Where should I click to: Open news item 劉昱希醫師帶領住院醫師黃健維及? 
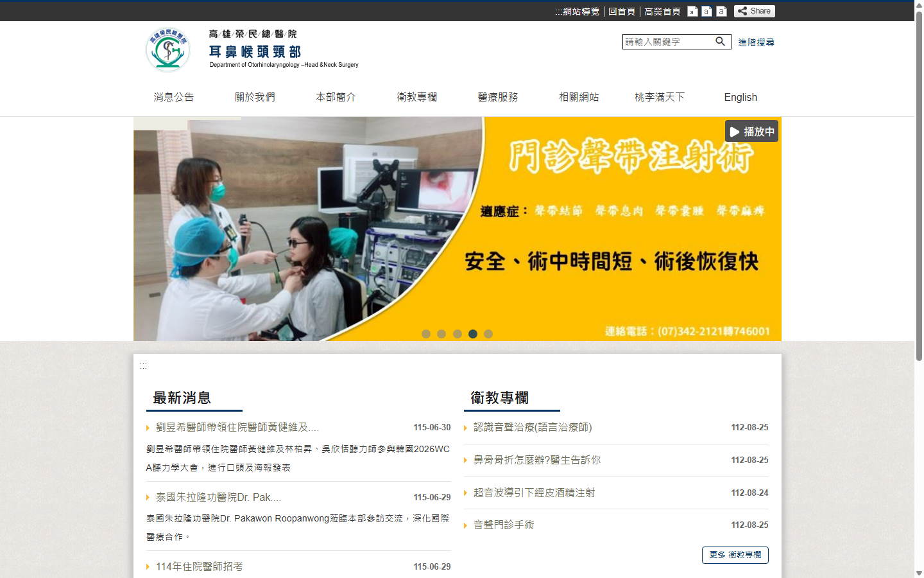237,427
